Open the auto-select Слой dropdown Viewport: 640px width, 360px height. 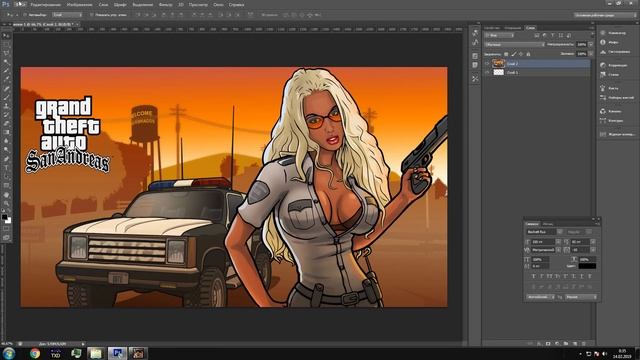[67, 15]
